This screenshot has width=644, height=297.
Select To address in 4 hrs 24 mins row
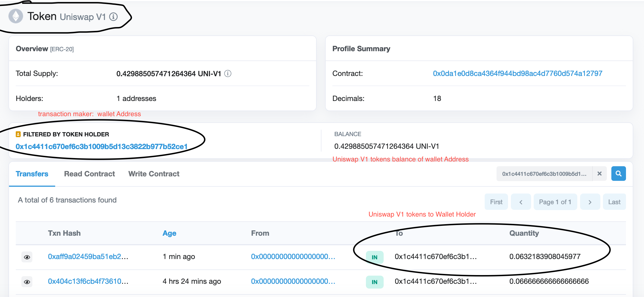pos(436,281)
